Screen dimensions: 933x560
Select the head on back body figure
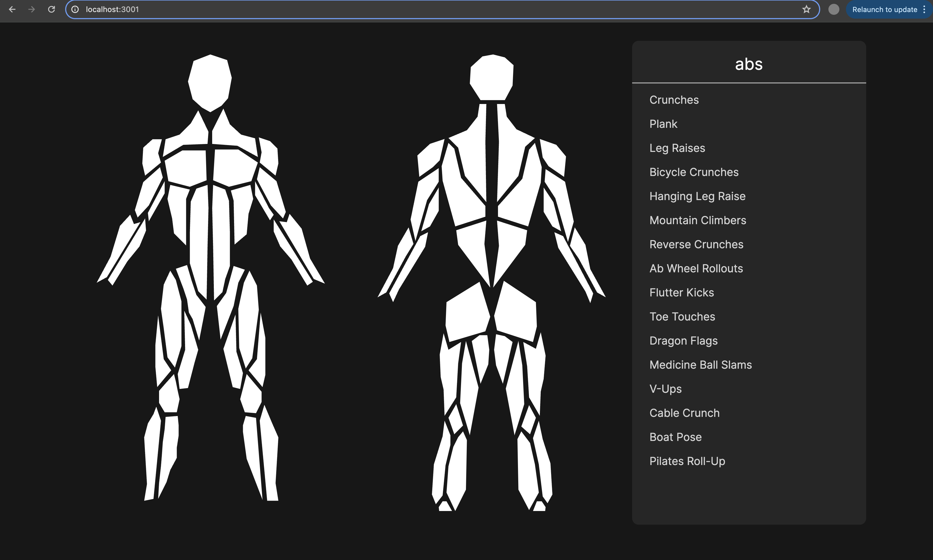point(491,77)
